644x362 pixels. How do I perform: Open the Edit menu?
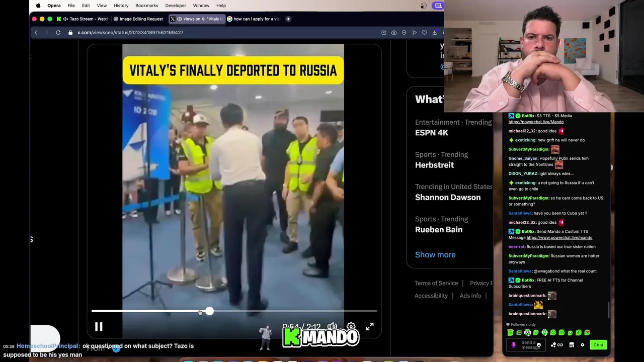pos(86,6)
